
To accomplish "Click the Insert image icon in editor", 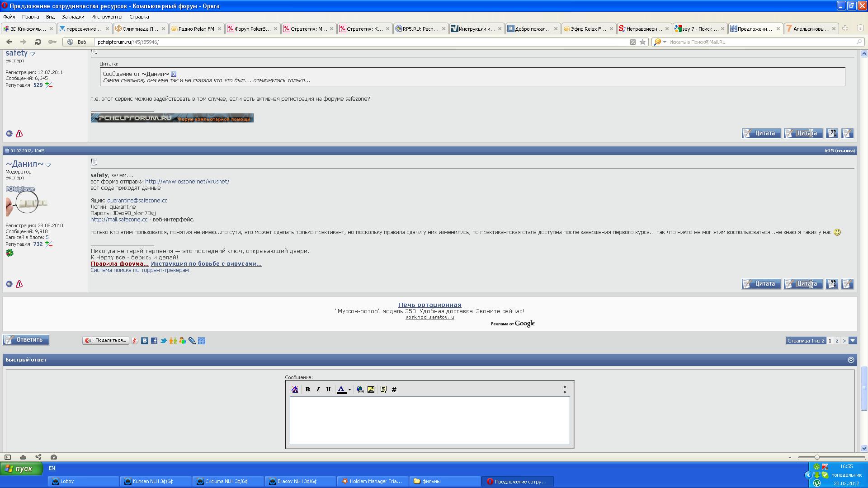I will pyautogui.click(x=371, y=389).
